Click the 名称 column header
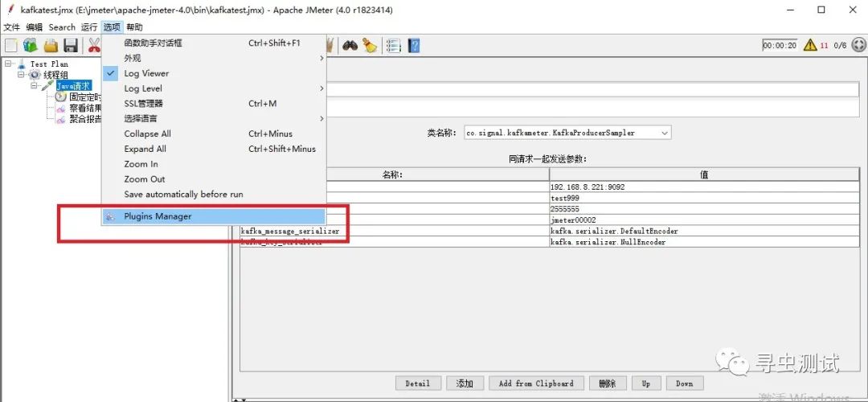The height and width of the screenshot is (402, 868). coord(394,174)
